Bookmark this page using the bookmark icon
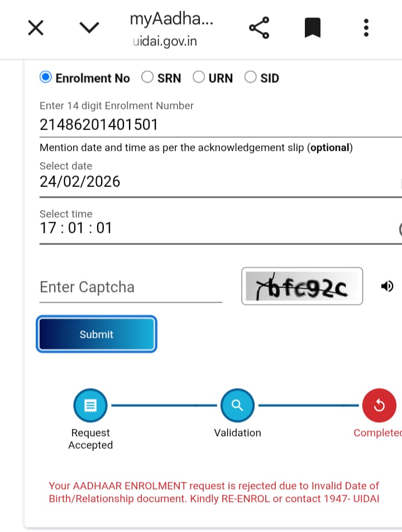 313,27
